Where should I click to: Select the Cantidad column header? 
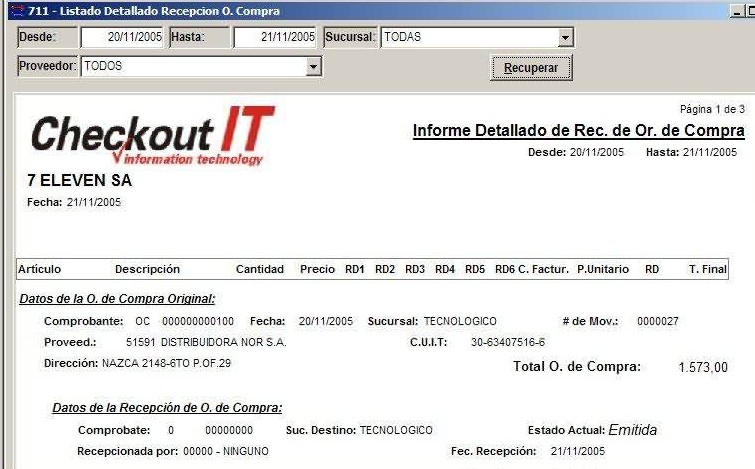pos(260,269)
